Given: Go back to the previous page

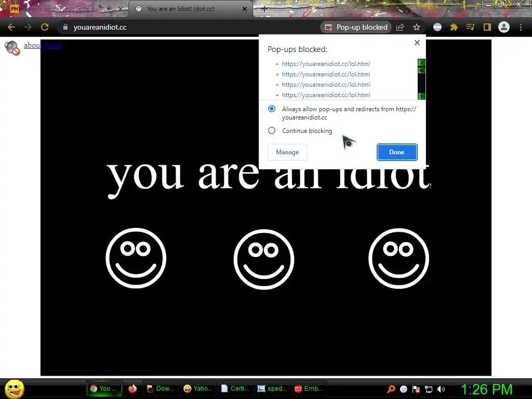Looking at the screenshot, I should pyautogui.click(x=11, y=27).
